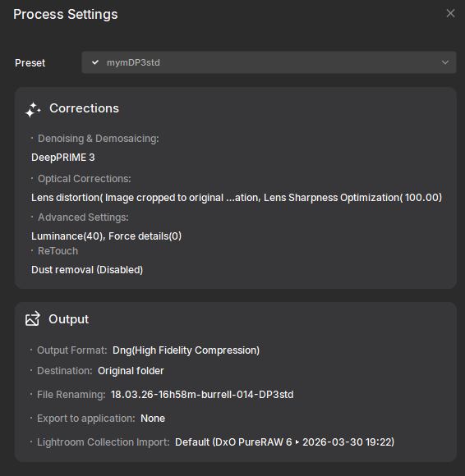Click Luminance(40), Force details(0) text
Screen dimensions: 465x476
tap(106, 236)
